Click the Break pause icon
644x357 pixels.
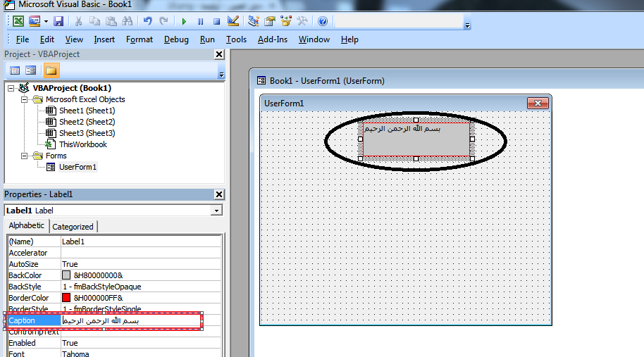pos(200,21)
